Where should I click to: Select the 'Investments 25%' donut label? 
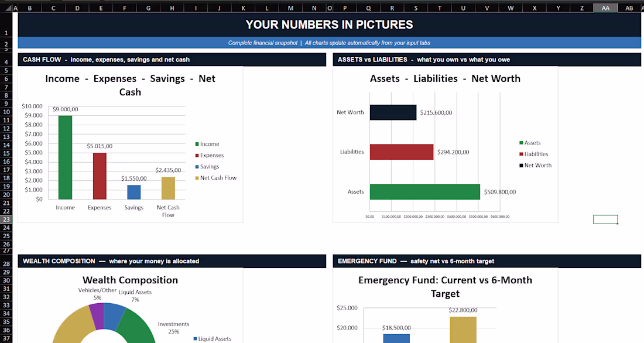[x=173, y=328]
